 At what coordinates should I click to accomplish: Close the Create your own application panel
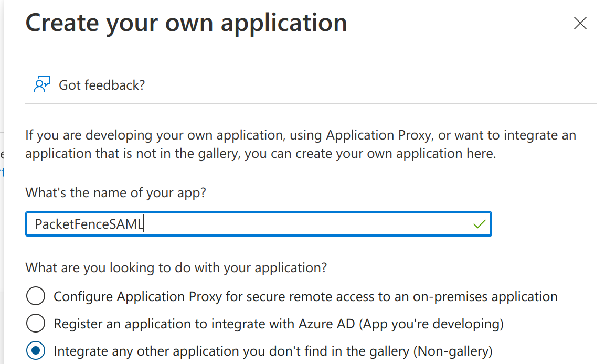pyautogui.click(x=580, y=24)
